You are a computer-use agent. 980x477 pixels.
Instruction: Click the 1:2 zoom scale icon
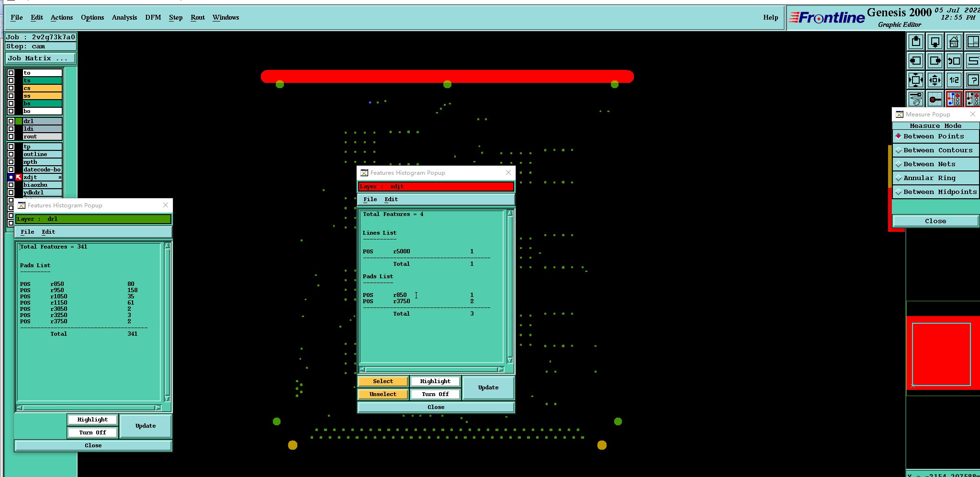coord(954,80)
